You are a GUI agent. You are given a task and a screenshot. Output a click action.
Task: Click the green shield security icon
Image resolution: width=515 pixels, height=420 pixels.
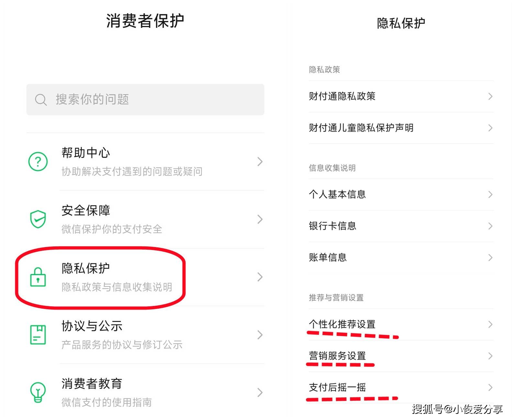pos(38,219)
